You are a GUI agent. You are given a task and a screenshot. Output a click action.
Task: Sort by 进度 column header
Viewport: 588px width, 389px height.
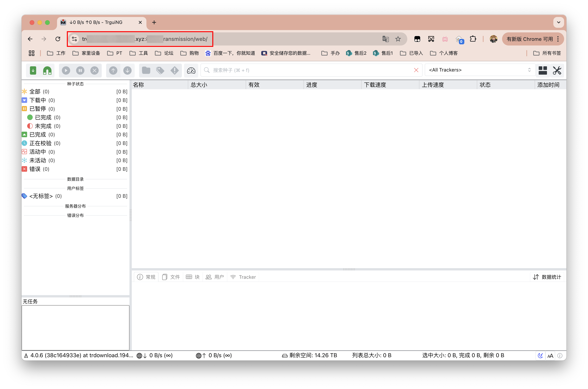[332, 85]
